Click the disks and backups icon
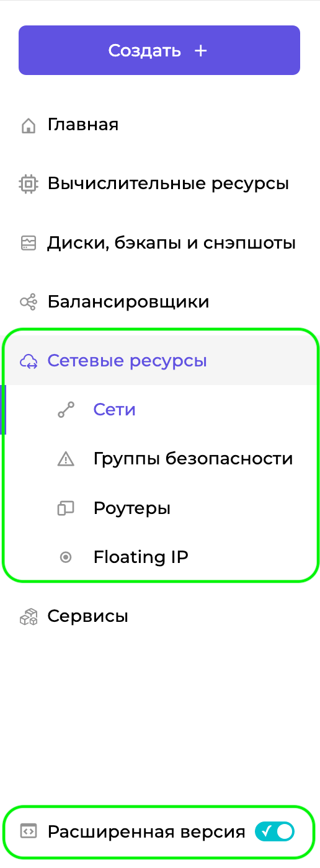 (28, 243)
